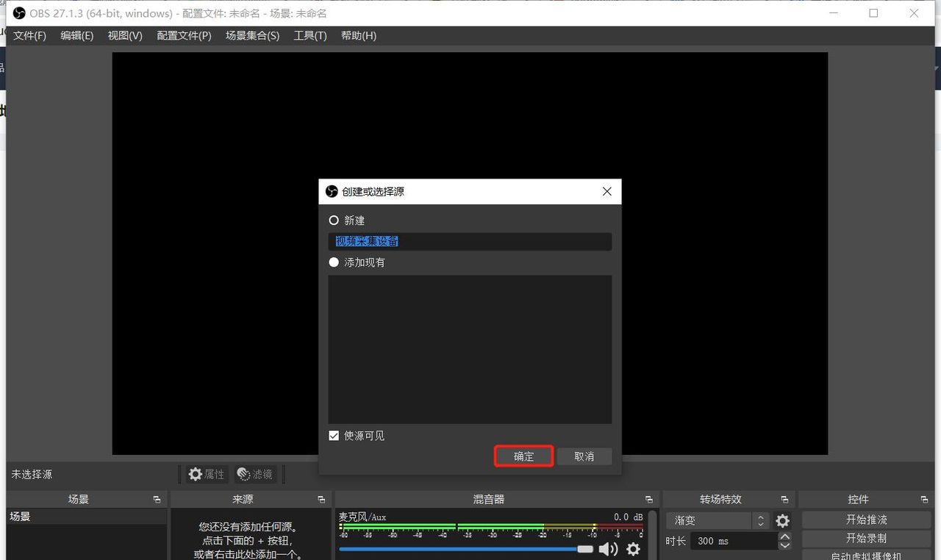Open the 视图(V) menu

point(125,36)
